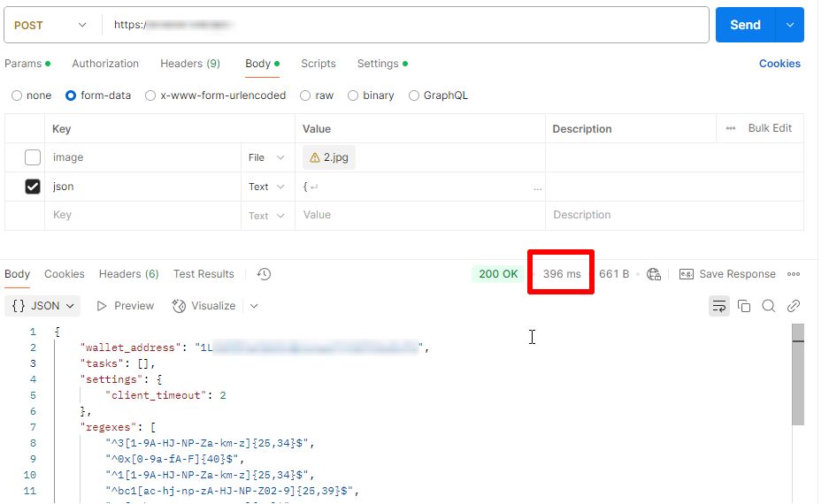Click the warning icon on 2.jpg
Screen dimensions: 829x504
(x=315, y=157)
